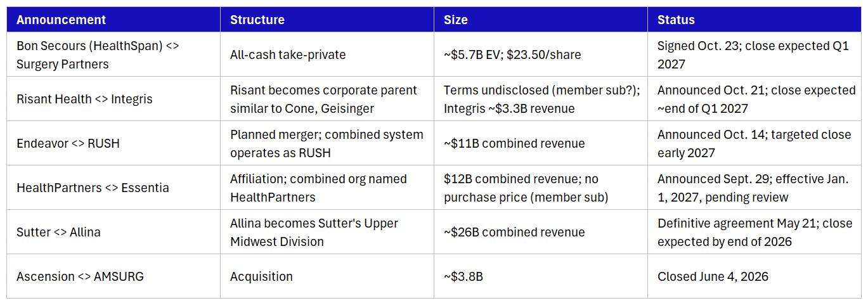The width and height of the screenshot is (868, 303).
Task: Click the Status column header
Action: pos(755,20)
